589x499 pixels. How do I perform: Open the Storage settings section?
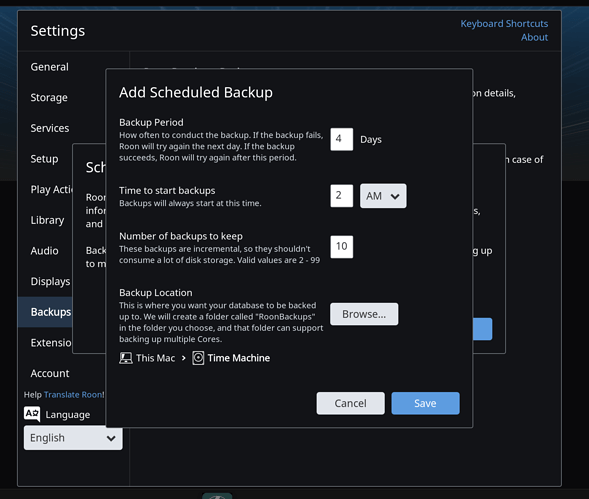pos(49,98)
